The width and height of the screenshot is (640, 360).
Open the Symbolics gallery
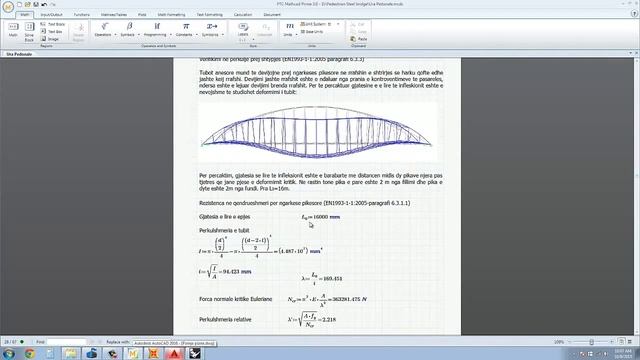[x=211, y=29]
